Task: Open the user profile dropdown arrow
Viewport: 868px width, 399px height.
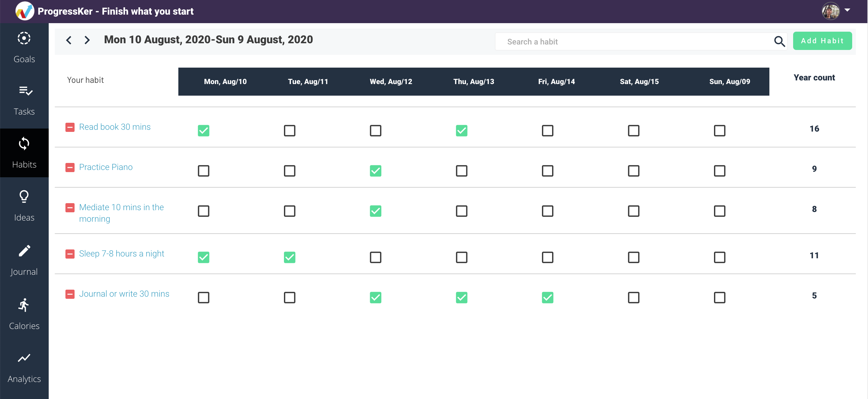Action: click(847, 10)
